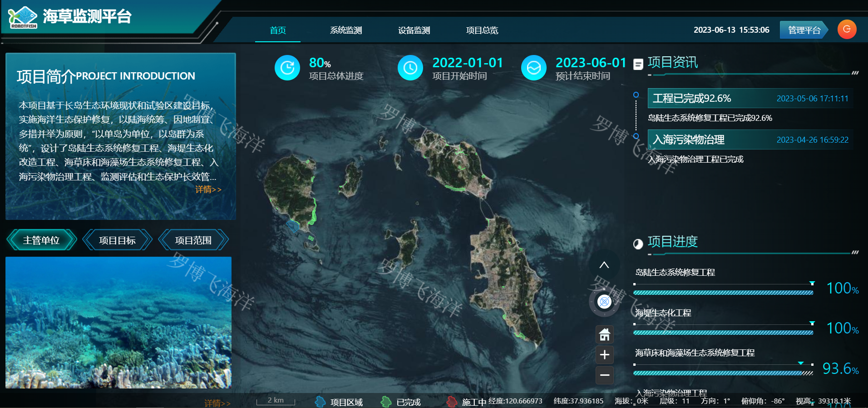The image size is (868, 408).
Task: Click the 项目资讯 panel document icon
Action: [x=638, y=65]
